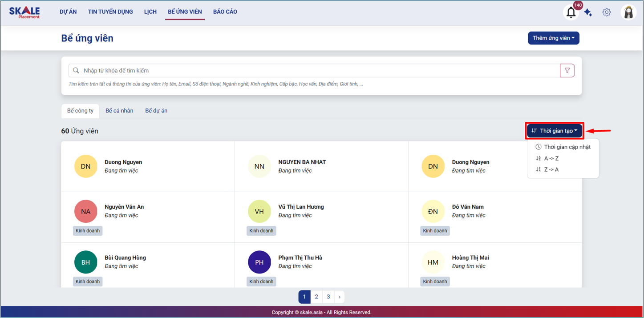
Task: Choose Z -> A sort option
Action: [551, 169]
